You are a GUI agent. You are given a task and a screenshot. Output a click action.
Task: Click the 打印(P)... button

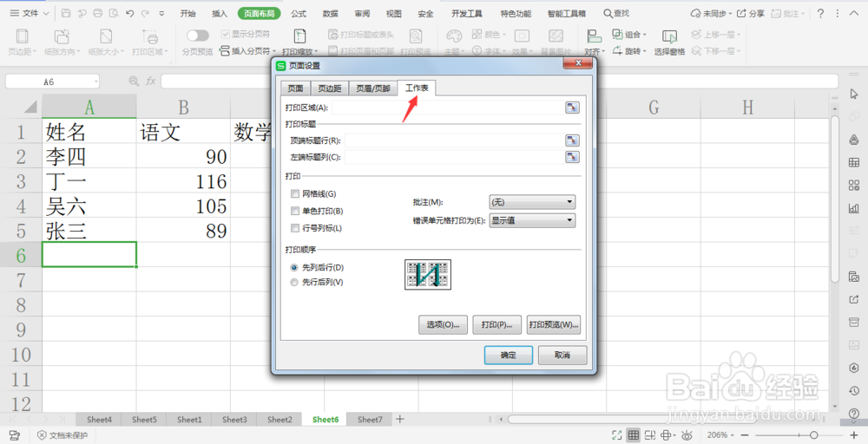click(x=496, y=324)
